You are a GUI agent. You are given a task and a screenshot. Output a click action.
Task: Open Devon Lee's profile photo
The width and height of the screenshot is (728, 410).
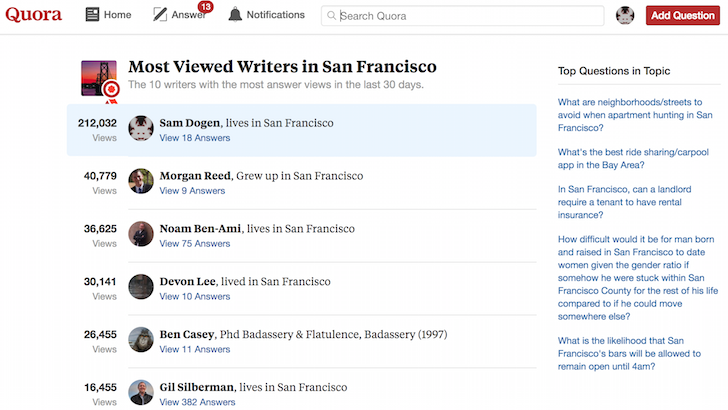click(x=141, y=286)
